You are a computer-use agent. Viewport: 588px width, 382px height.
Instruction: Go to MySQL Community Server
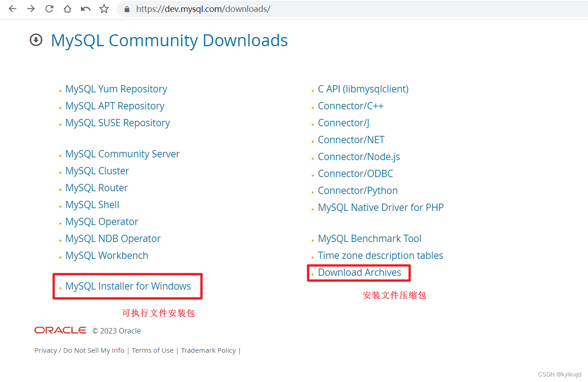[x=123, y=154]
